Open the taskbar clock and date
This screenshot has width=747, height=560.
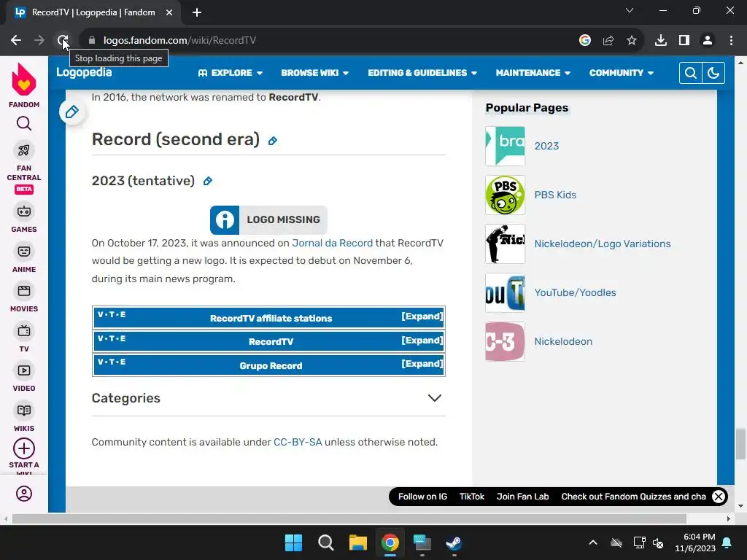695,542
